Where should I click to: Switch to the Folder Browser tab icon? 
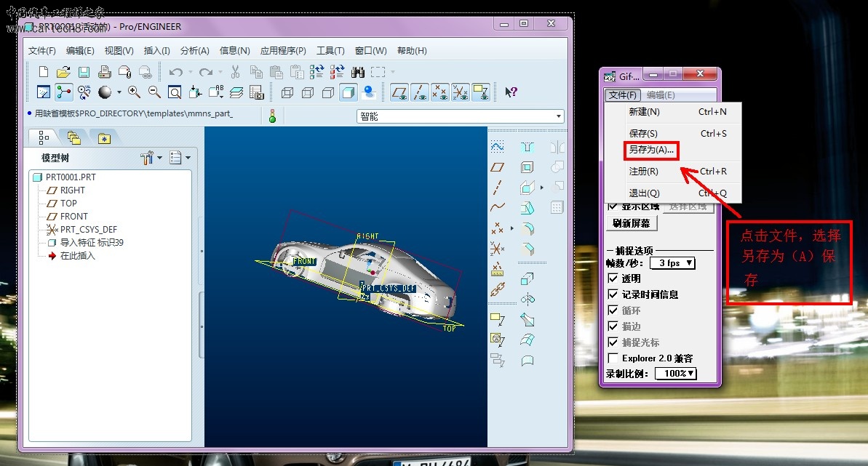73,137
